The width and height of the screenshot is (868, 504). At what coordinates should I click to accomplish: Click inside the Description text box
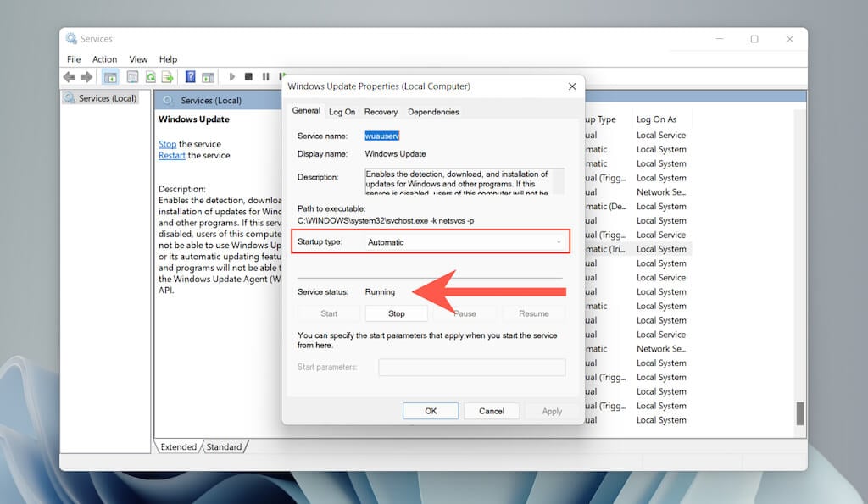[x=465, y=181]
